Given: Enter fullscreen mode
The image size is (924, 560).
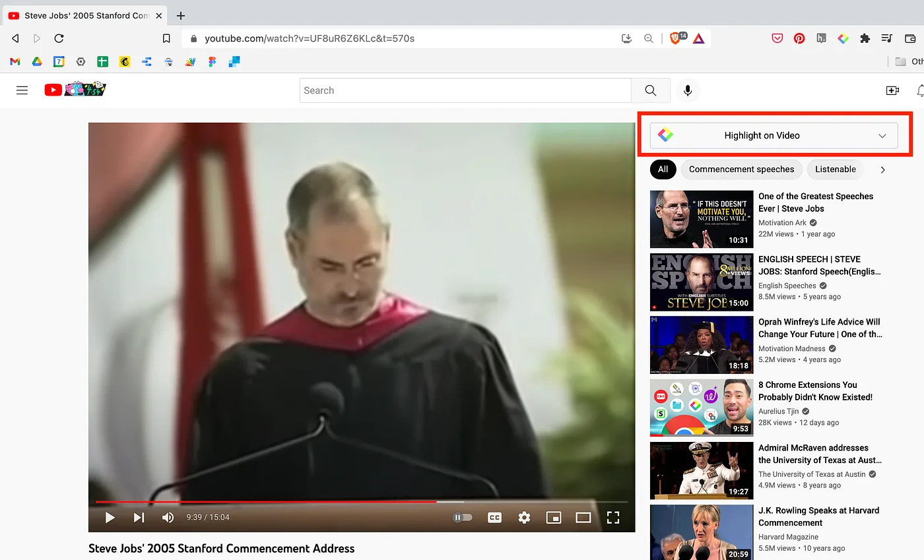Looking at the screenshot, I should [613, 518].
